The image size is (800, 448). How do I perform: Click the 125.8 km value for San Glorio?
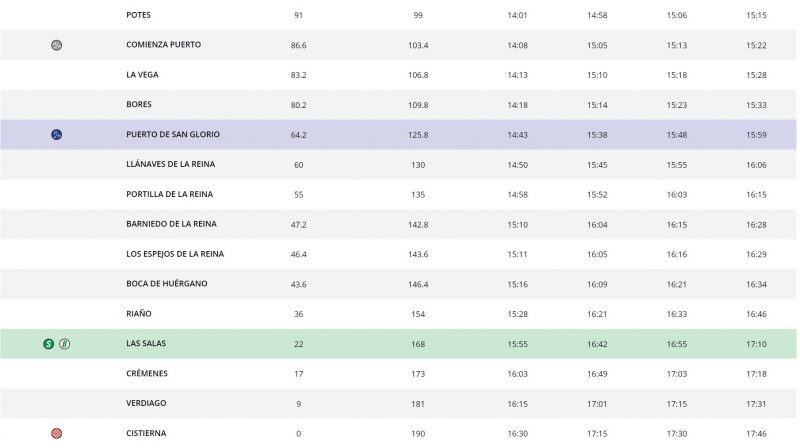click(x=419, y=135)
